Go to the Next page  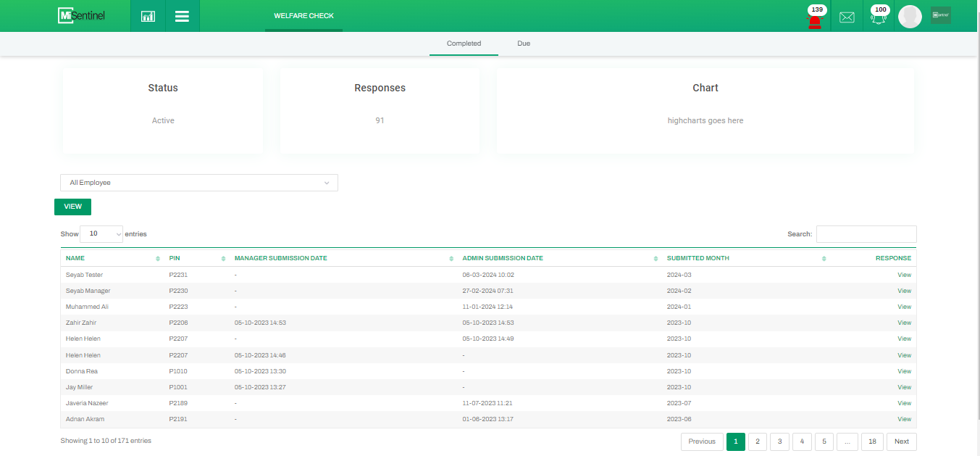[901, 442]
